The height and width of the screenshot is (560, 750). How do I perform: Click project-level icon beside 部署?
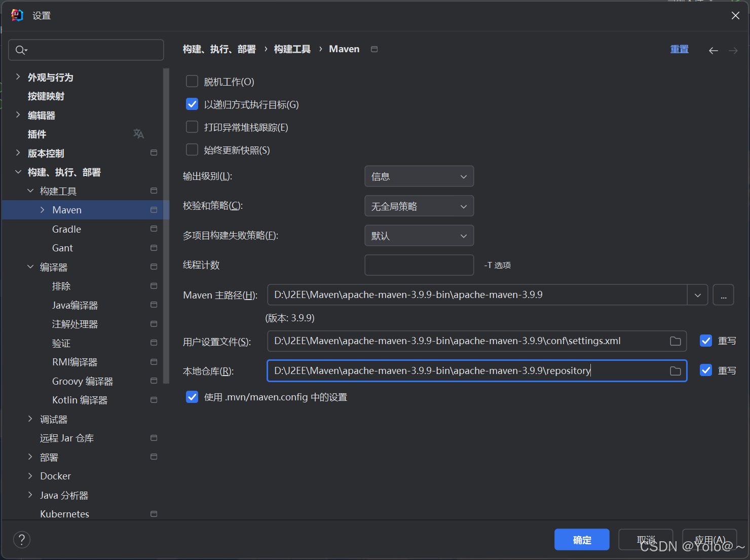[x=154, y=457]
